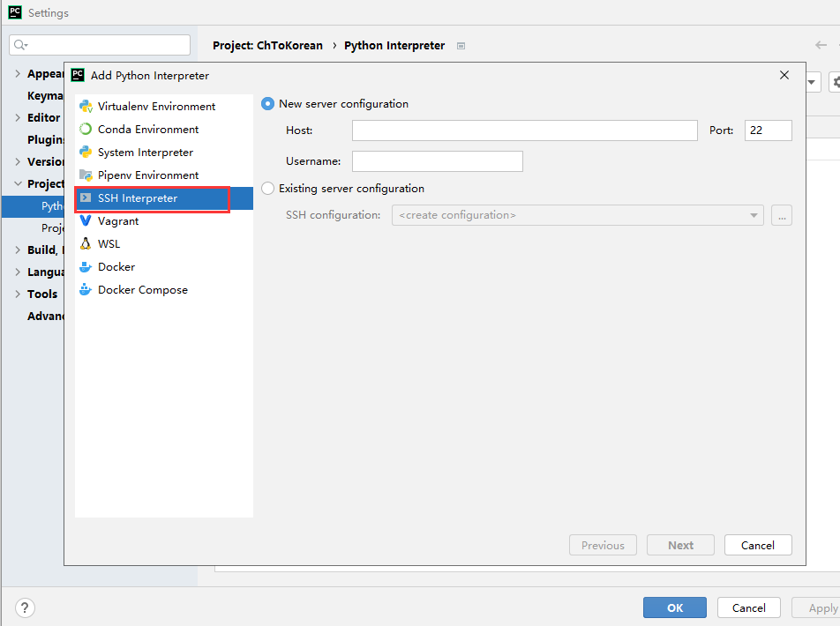Open the Settings help question mark
The height and width of the screenshot is (626, 840).
[x=25, y=607]
